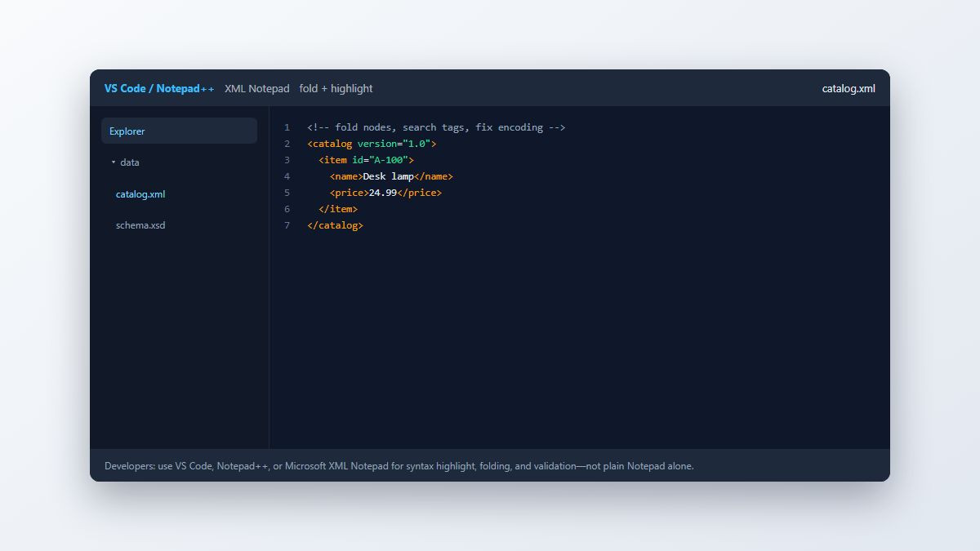
Task: Click line number 4 in the gutter
Action: pos(287,176)
